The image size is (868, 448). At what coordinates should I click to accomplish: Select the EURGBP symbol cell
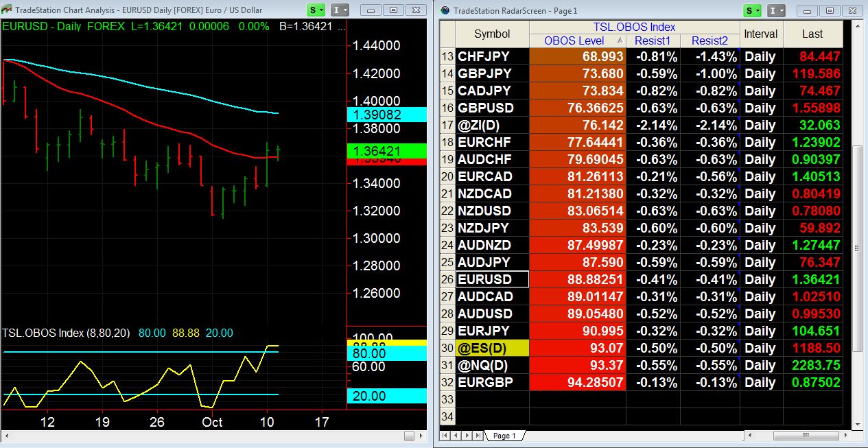pos(492,382)
